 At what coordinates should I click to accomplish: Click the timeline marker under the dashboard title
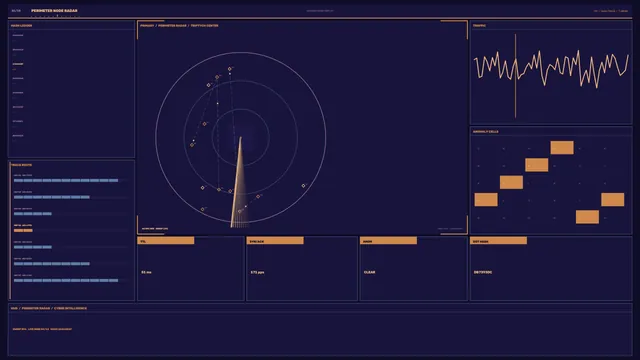point(57,16)
